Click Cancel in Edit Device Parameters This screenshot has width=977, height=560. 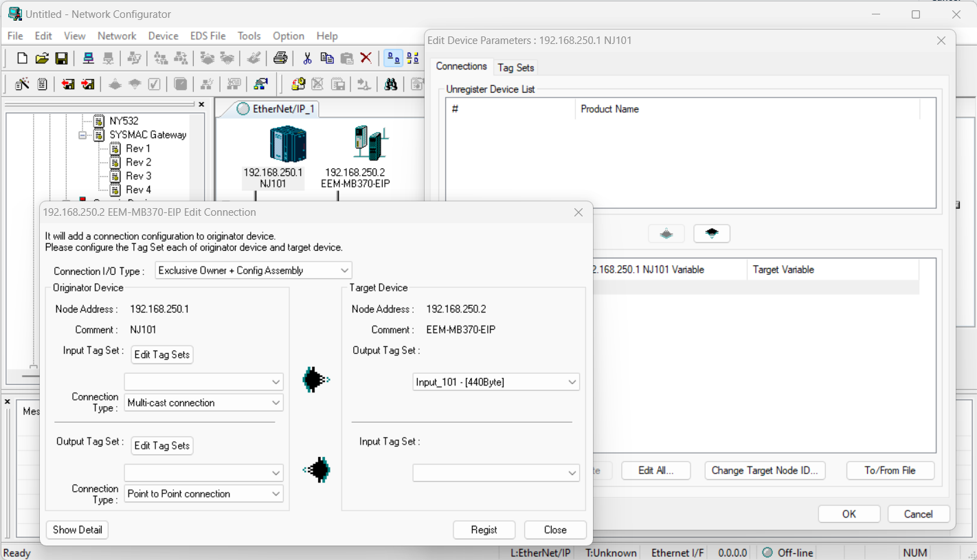click(919, 514)
